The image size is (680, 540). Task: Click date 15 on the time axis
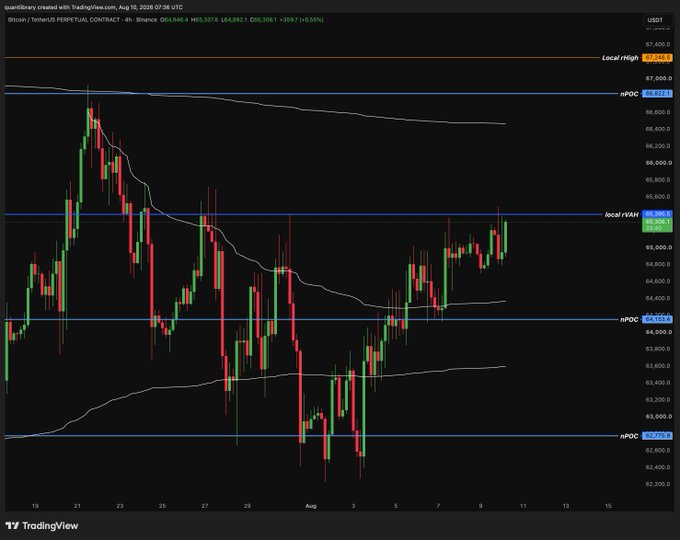[608, 506]
